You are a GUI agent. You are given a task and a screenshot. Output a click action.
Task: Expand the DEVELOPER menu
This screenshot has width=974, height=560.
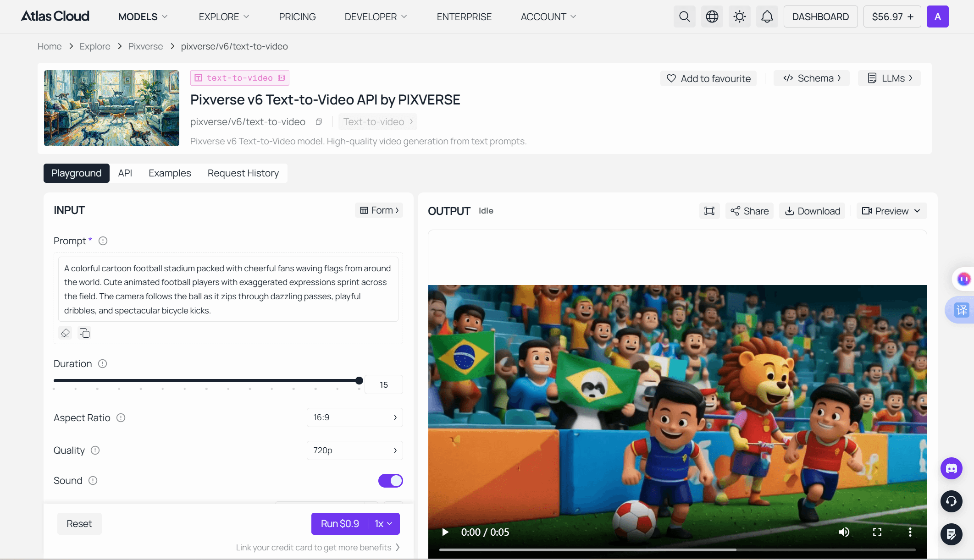pos(376,17)
